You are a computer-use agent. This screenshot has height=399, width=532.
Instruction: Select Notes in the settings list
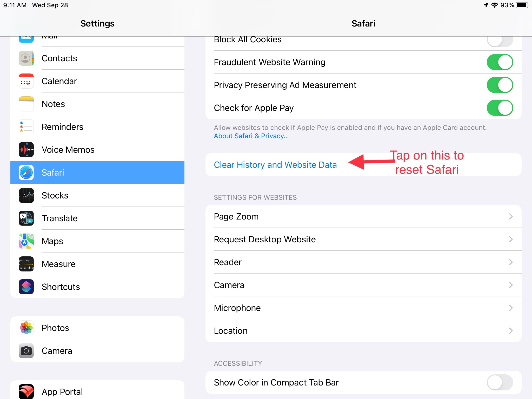tap(54, 104)
